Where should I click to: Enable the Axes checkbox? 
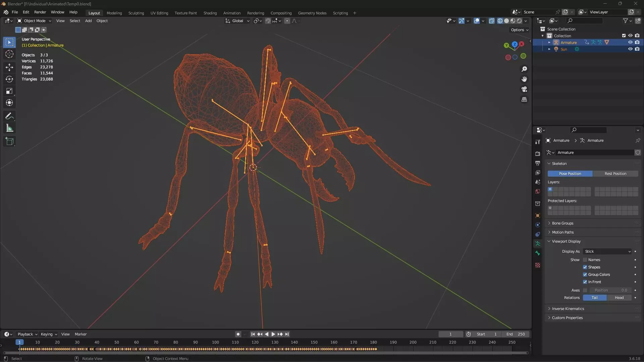tap(585, 290)
